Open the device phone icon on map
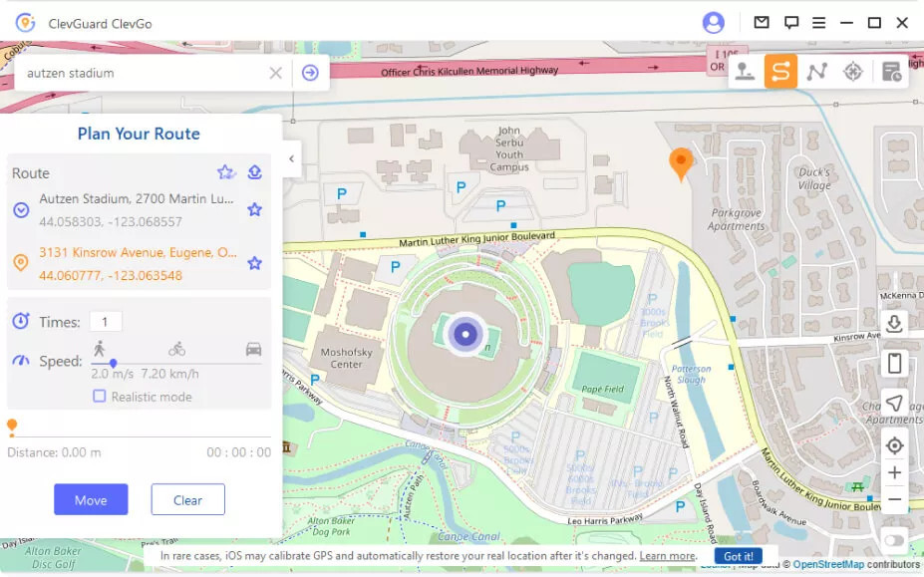This screenshot has height=577, width=924. click(894, 363)
